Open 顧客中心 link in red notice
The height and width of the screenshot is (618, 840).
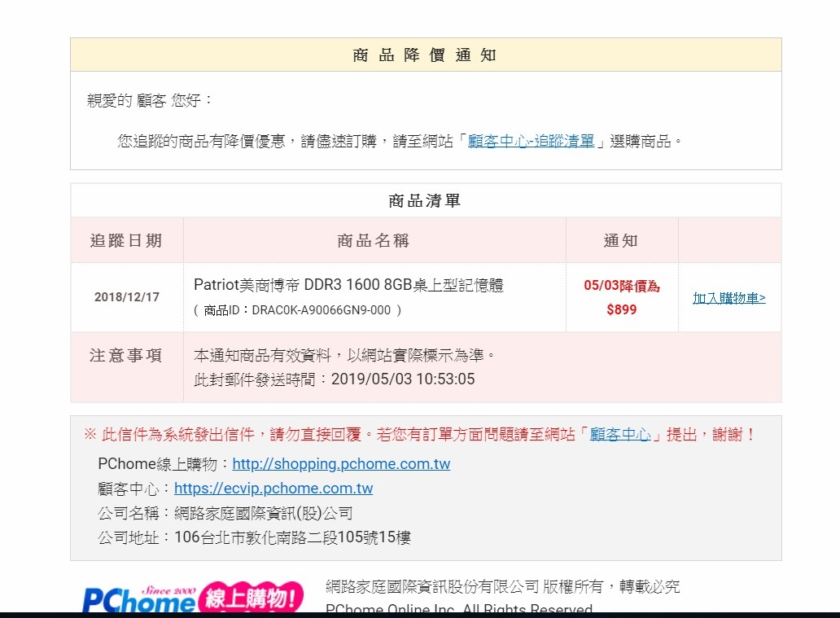(x=620, y=434)
